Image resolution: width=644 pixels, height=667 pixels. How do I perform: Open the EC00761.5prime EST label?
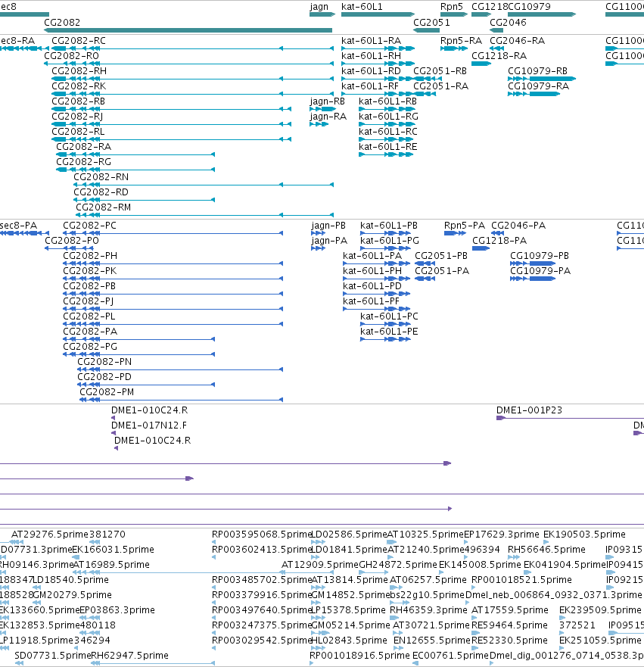[x=450, y=656]
